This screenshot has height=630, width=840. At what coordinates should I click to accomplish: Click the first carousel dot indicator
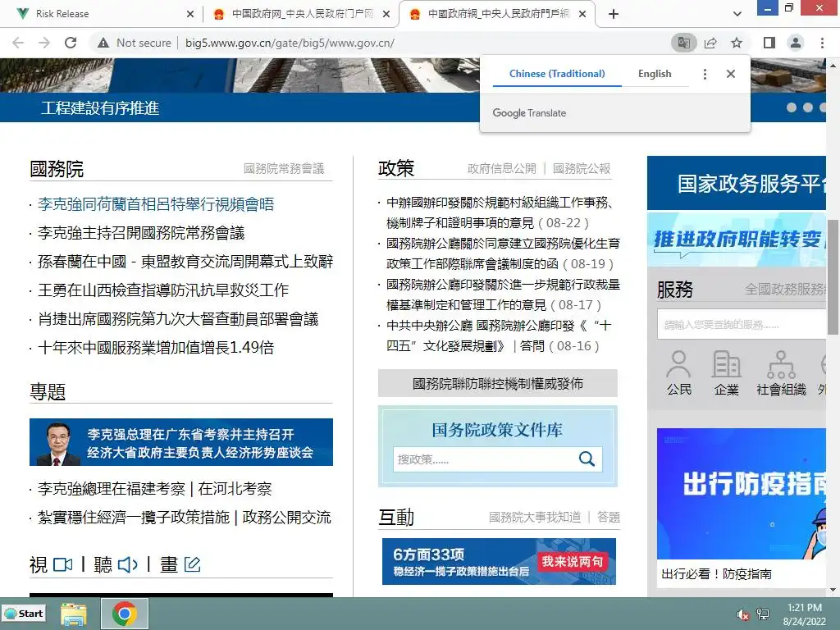[792, 107]
